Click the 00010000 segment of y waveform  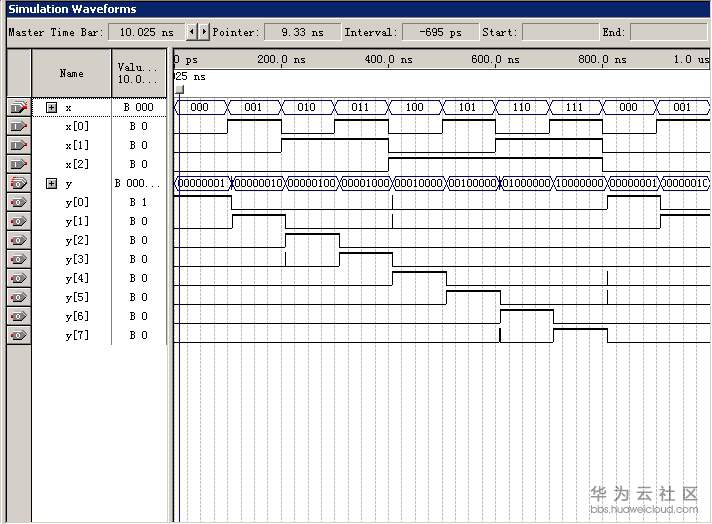(420, 183)
